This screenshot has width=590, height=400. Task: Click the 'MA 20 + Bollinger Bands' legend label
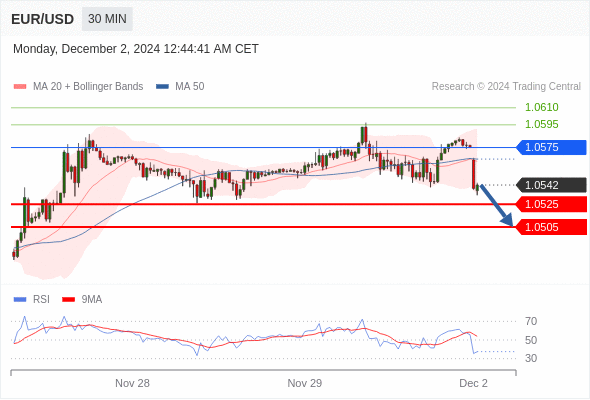(88, 87)
